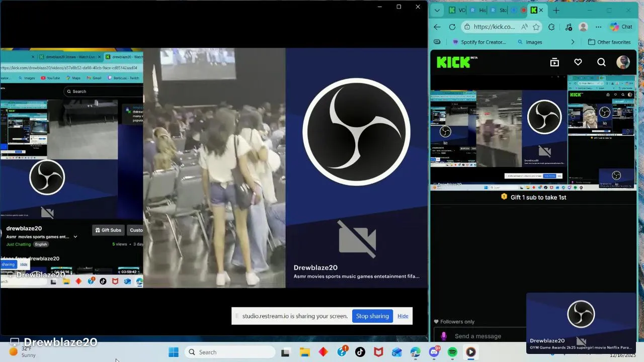644x362 pixels.
Task: Open the Kick following/browse channels icon
Action: coord(554,62)
